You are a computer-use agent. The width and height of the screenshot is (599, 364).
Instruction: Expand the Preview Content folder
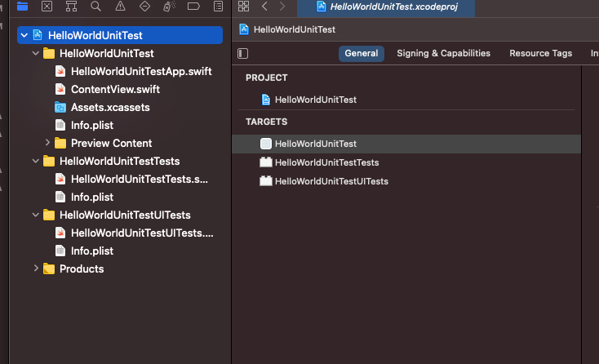pyautogui.click(x=48, y=144)
